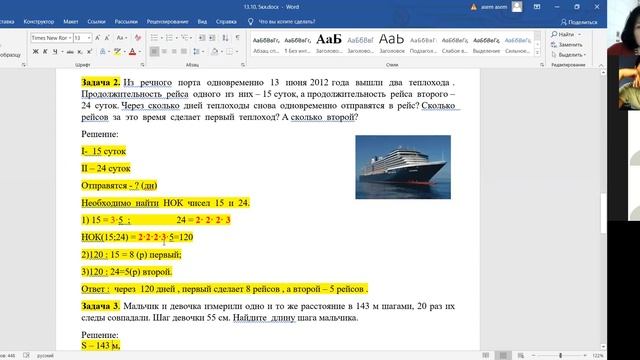Apply text effects icon

tap(103, 52)
